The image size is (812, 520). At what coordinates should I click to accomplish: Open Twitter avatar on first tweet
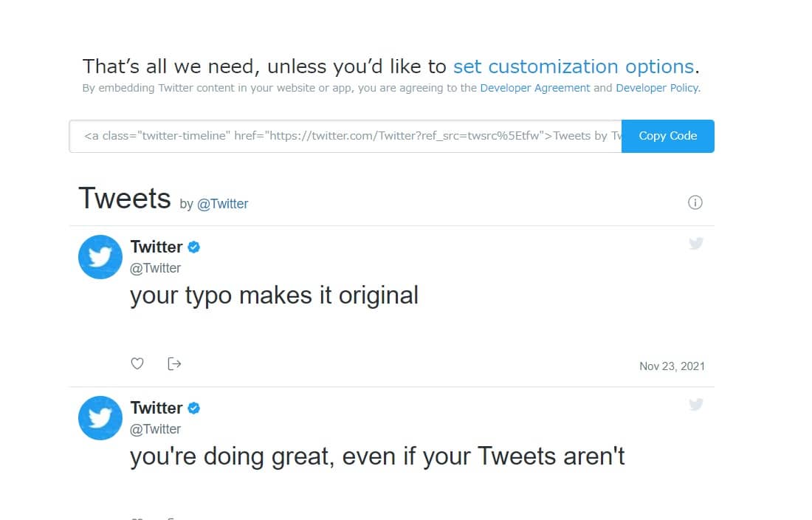pyautogui.click(x=100, y=257)
